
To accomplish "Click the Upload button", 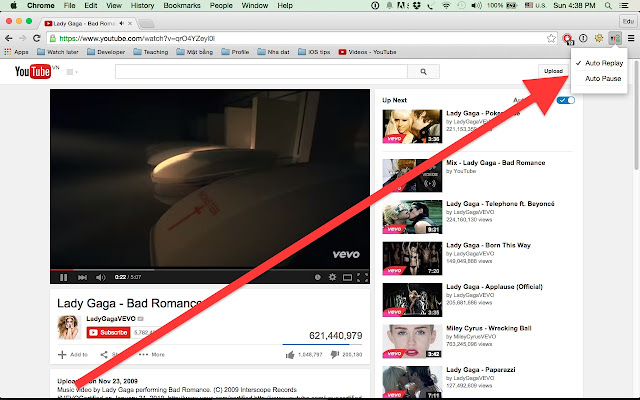I will (x=553, y=71).
